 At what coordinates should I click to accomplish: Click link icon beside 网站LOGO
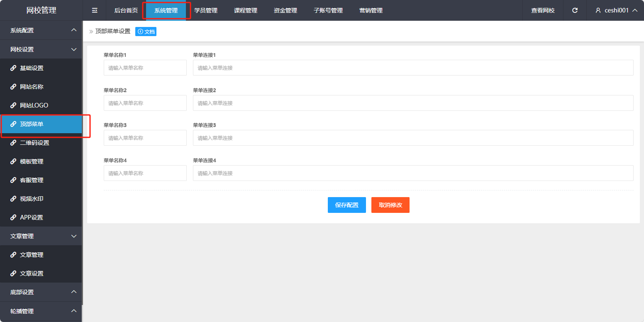click(x=13, y=105)
